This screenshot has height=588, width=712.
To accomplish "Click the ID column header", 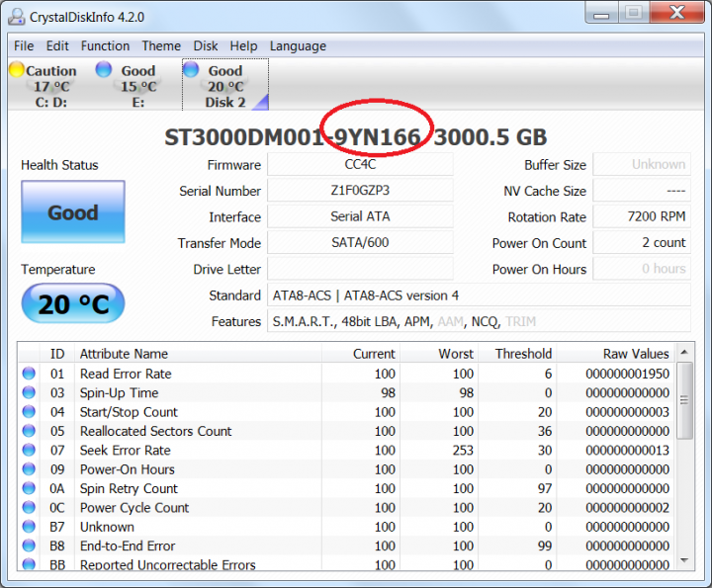I will pos(57,354).
